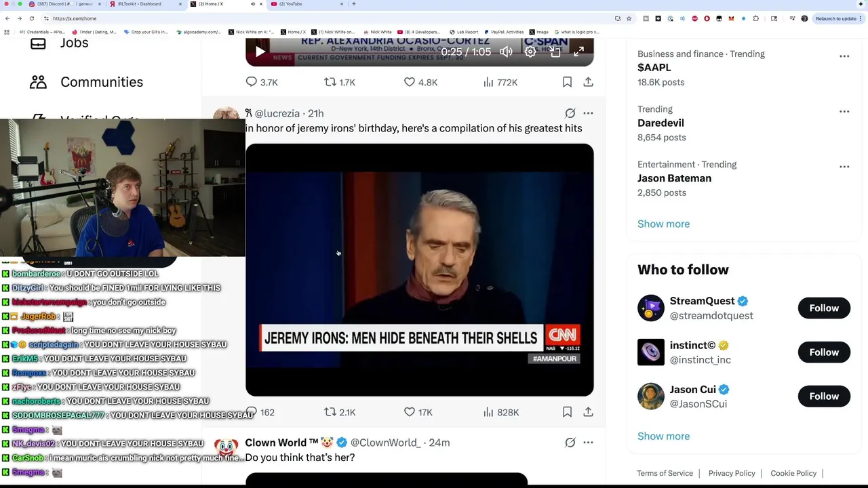Open Grok action on the Clown World tweet

570,443
